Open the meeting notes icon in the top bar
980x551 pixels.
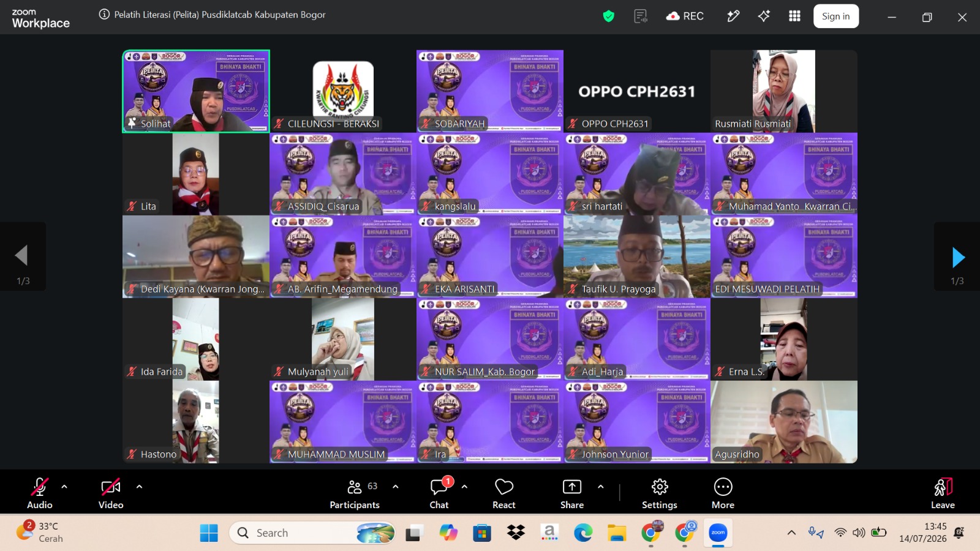(641, 17)
